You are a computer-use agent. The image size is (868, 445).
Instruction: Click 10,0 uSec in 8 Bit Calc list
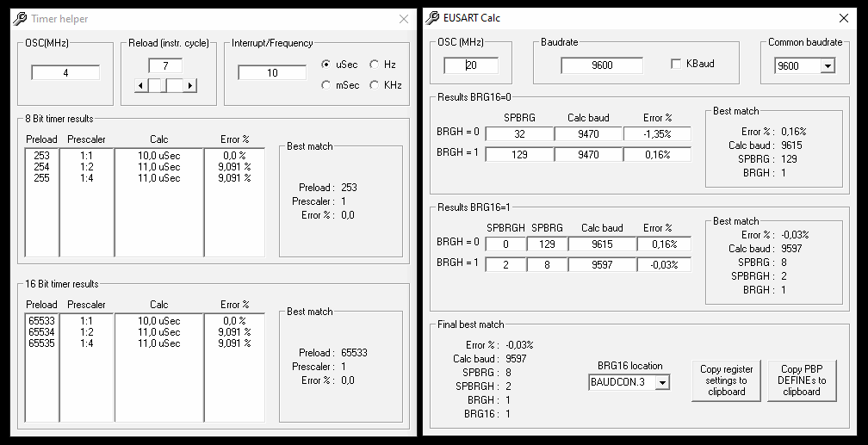click(158, 156)
